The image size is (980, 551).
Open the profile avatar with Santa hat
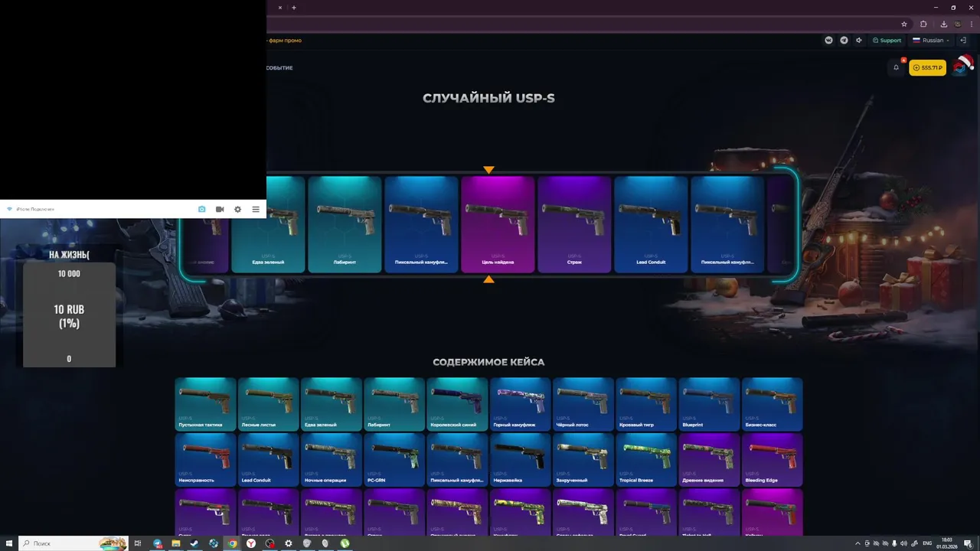tap(960, 67)
